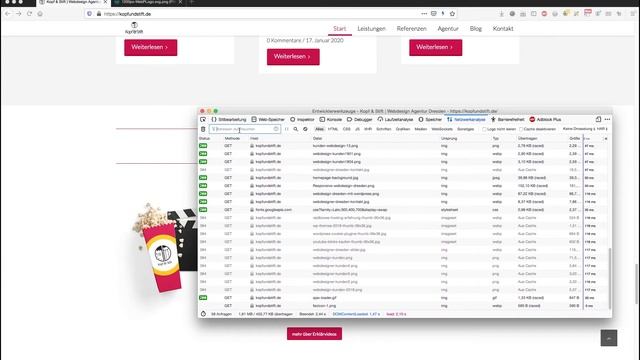Click the mehr über Erklärvideos button
Screen dimensions: 640x360
[314, 334]
